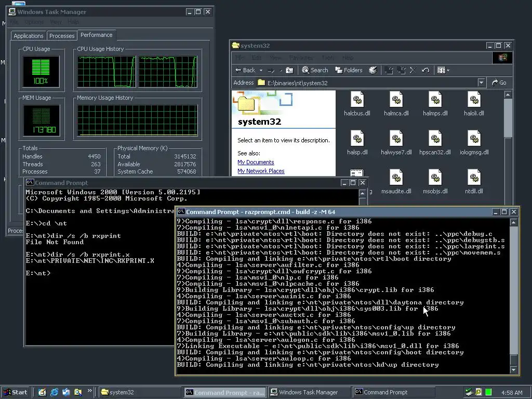The image size is (532, 399).
Task: Switch to system32 taskbar button
Action: (x=140, y=392)
